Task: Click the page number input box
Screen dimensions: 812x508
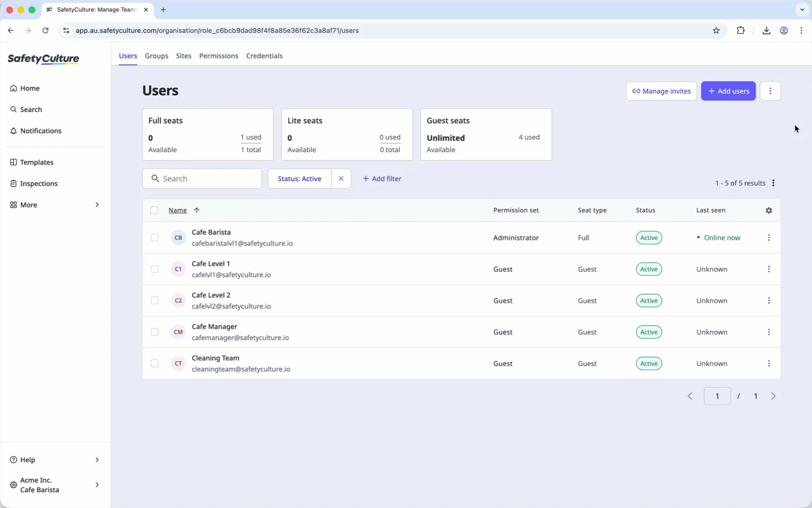Action: pos(717,396)
